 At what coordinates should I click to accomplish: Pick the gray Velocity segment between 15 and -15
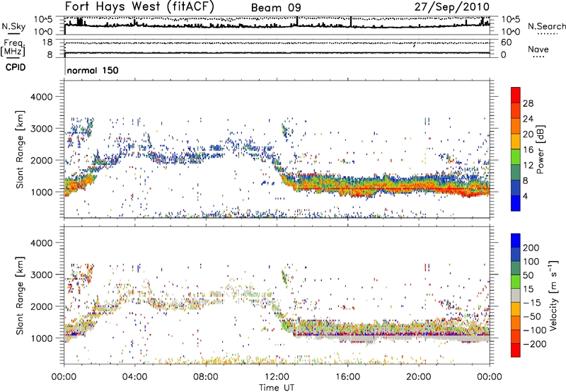516,295
